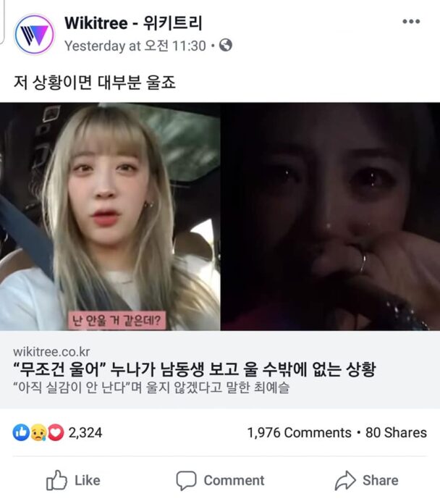Screen dimensions: 440x504
Task: Open article headline starting with "무조건 울어"
Action: [x=194, y=369]
